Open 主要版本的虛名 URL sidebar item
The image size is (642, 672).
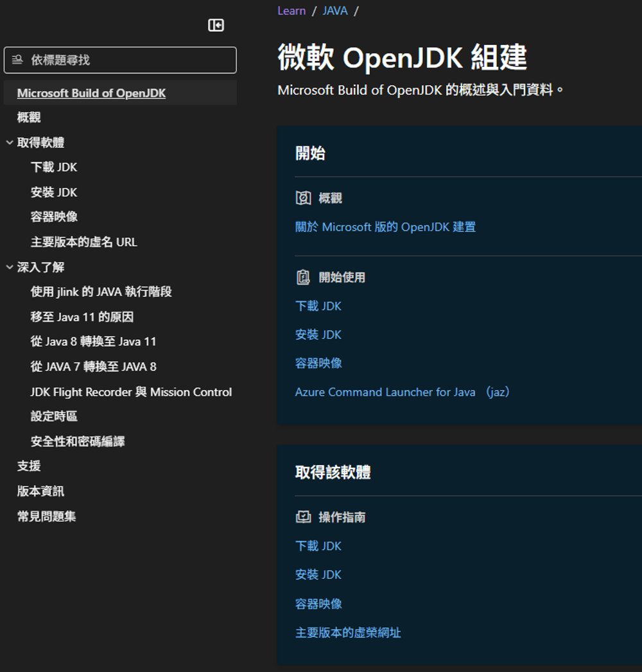pos(84,242)
